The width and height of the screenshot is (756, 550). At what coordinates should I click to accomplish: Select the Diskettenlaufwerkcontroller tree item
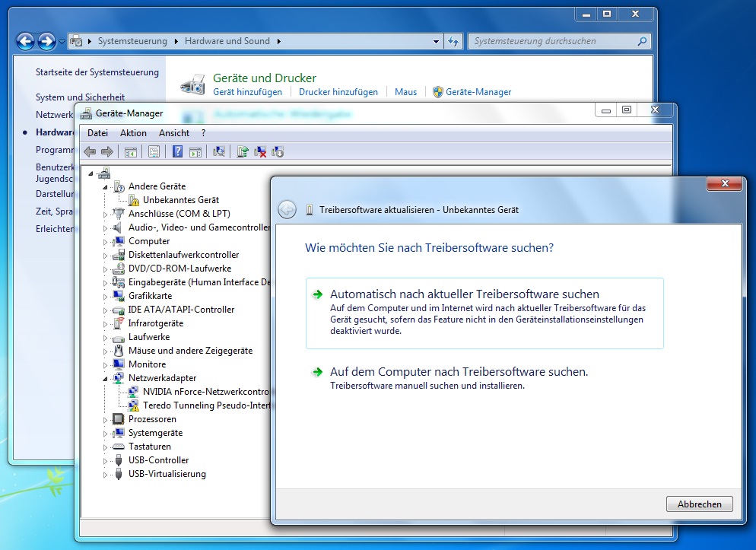(x=184, y=255)
